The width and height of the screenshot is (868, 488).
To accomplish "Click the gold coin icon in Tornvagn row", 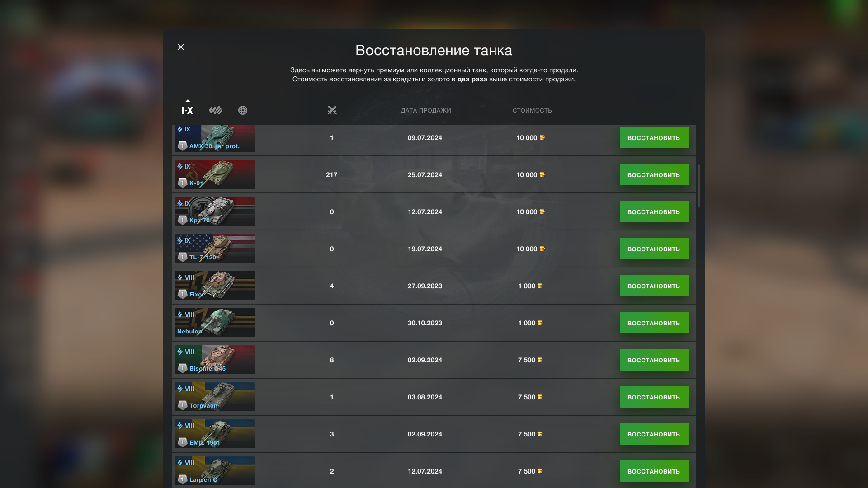I will tap(540, 397).
